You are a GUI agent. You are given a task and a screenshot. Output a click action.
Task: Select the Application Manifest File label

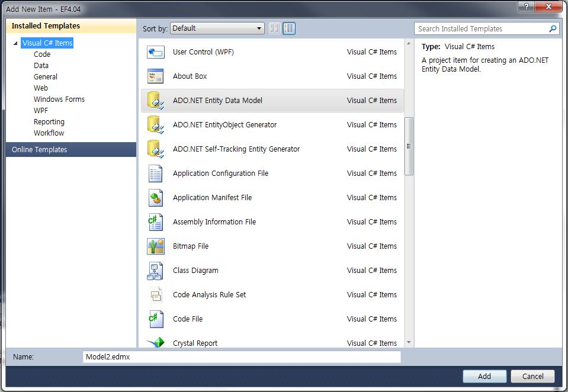point(212,198)
